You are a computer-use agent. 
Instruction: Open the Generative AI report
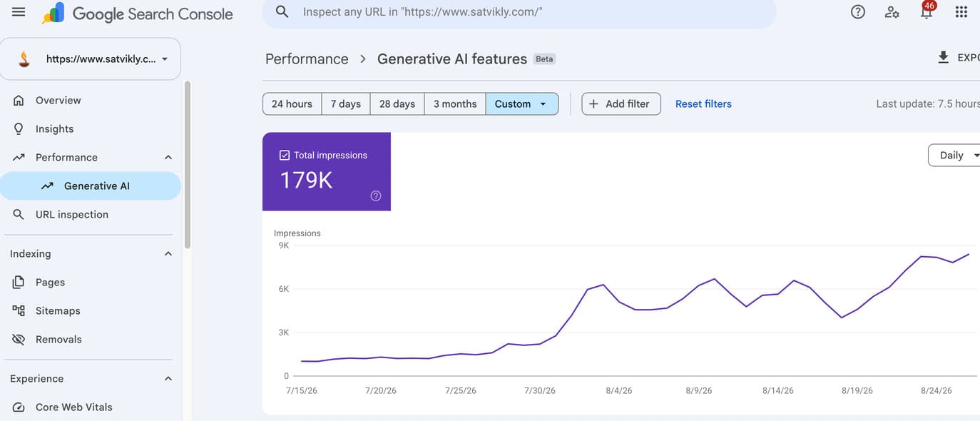[91, 186]
